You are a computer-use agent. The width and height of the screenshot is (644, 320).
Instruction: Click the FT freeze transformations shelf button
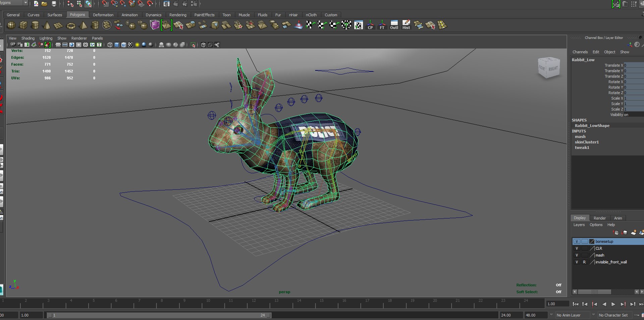point(382,25)
